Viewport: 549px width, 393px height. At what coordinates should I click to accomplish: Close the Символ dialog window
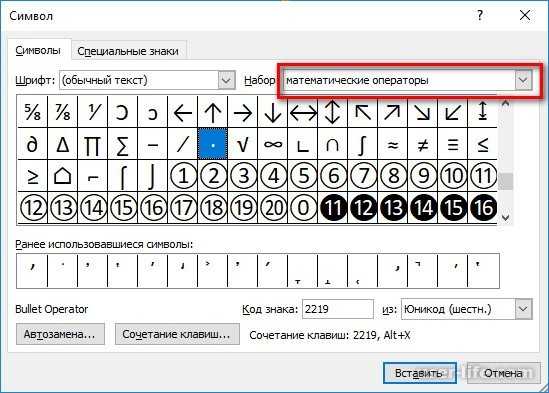tap(525, 15)
